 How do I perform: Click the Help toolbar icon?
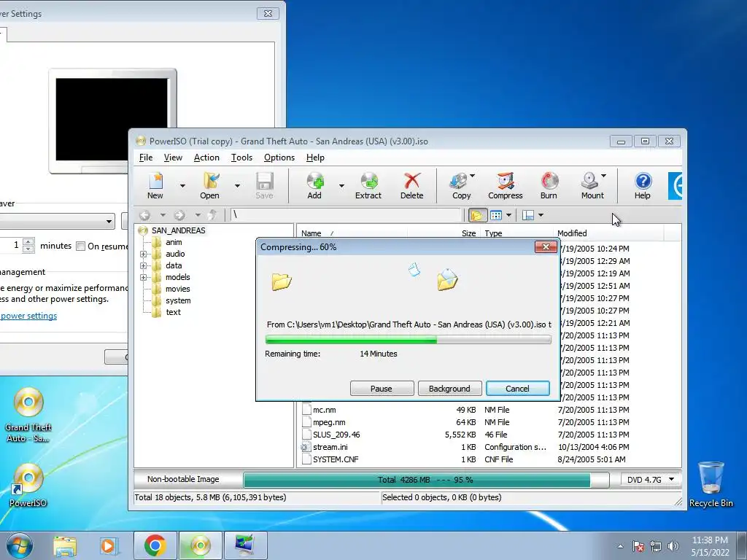(x=642, y=186)
